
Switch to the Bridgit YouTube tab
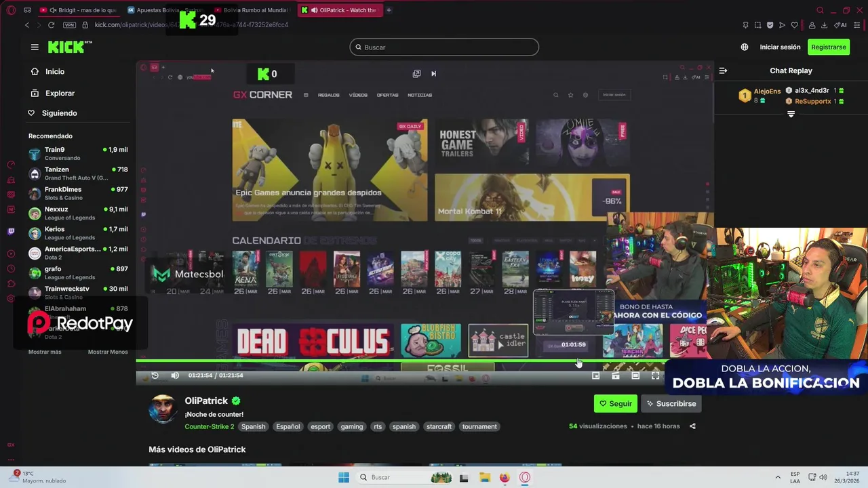[x=79, y=10]
